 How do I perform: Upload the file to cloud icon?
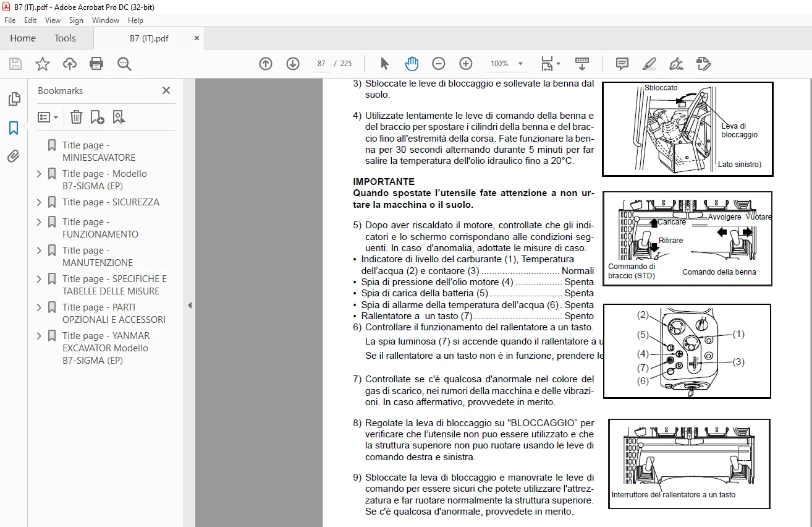pos(70,64)
